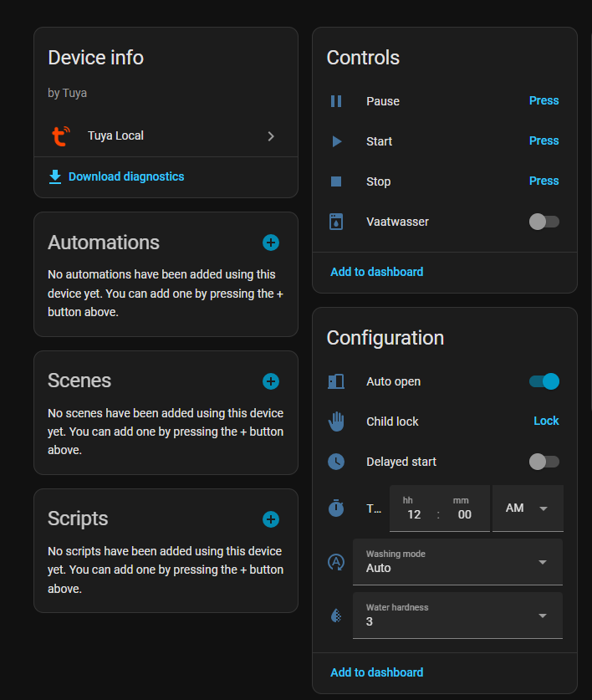The height and width of the screenshot is (700, 592).
Task: Click the timer icon beside the time field
Action: (x=336, y=508)
